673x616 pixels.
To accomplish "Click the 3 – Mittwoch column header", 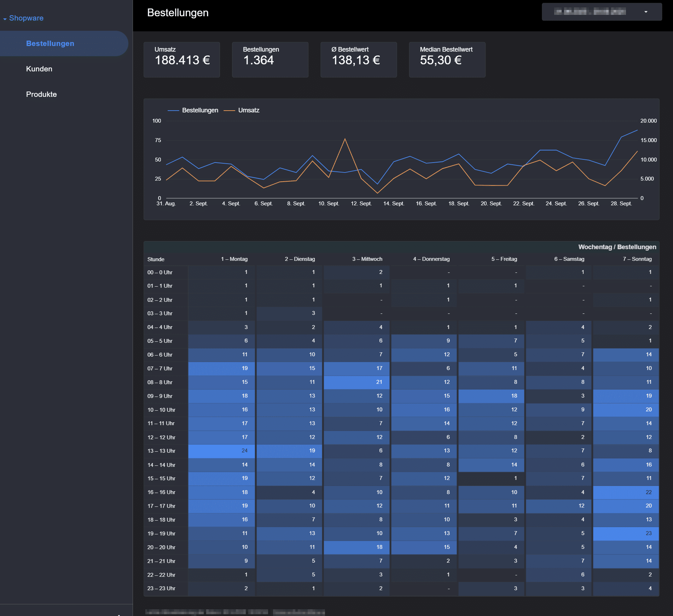I will point(367,259).
